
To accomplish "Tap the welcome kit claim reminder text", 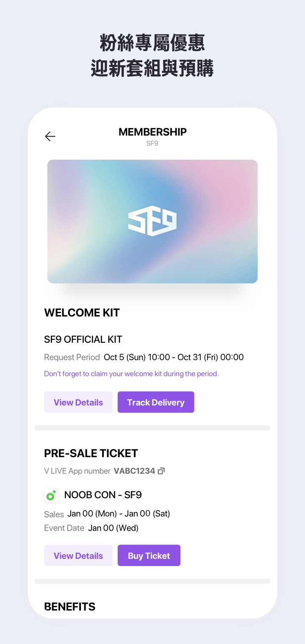I will tap(131, 374).
